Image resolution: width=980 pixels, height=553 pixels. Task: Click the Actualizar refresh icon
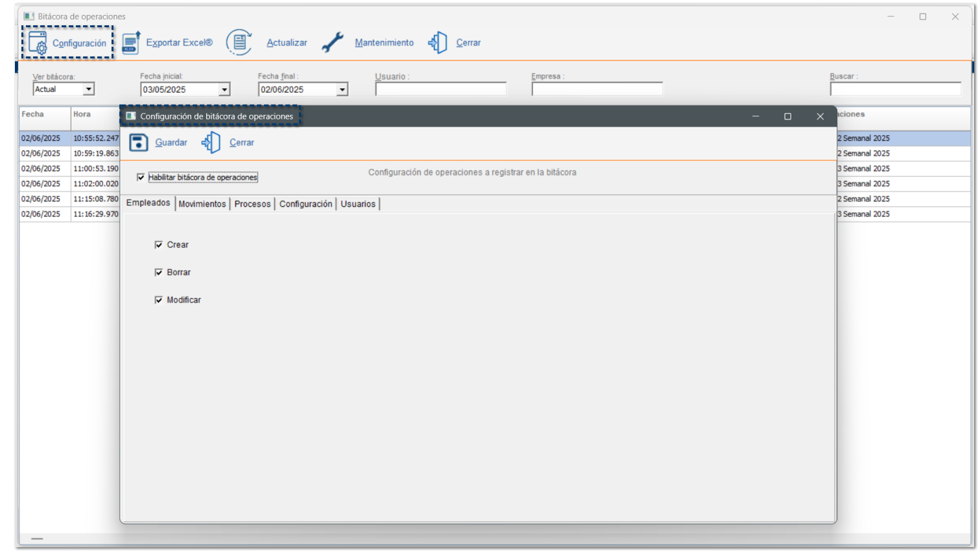point(239,43)
